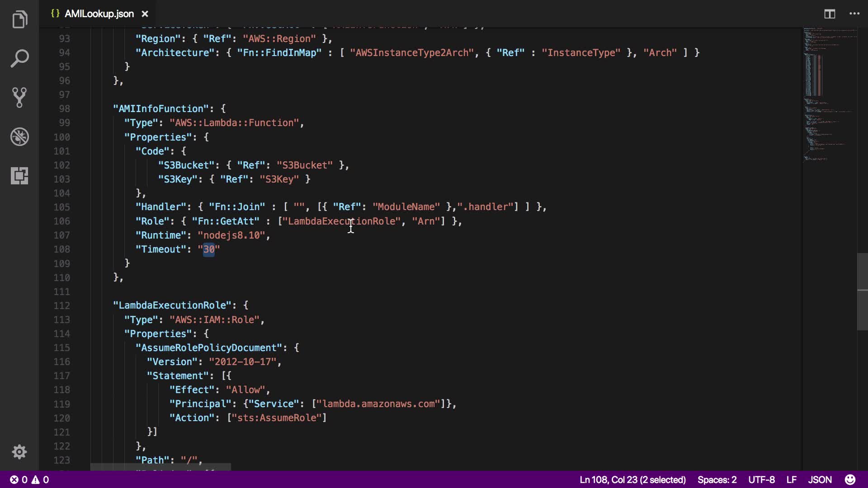The width and height of the screenshot is (868, 488).
Task: Open errors and warnings panel
Action: click(x=30, y=479)
